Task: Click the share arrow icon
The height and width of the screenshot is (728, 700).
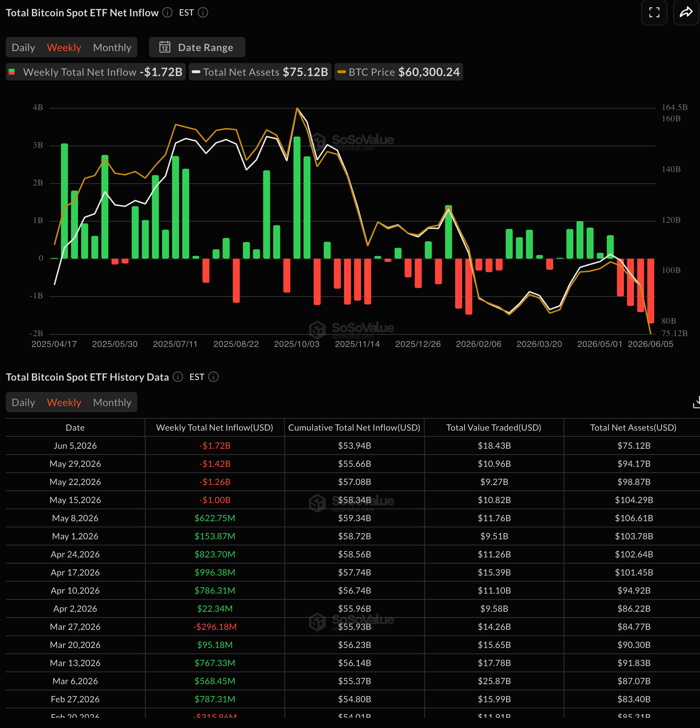Action: pyautogui.click(x=686, y=12)
